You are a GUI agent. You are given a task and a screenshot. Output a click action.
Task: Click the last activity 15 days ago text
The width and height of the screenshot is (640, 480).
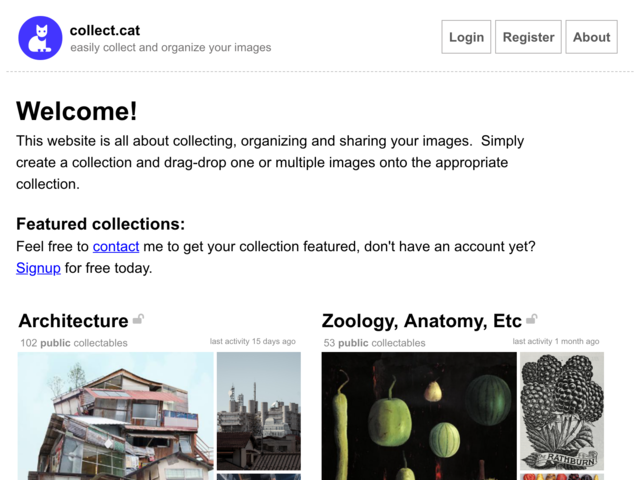tap(253, 341)
